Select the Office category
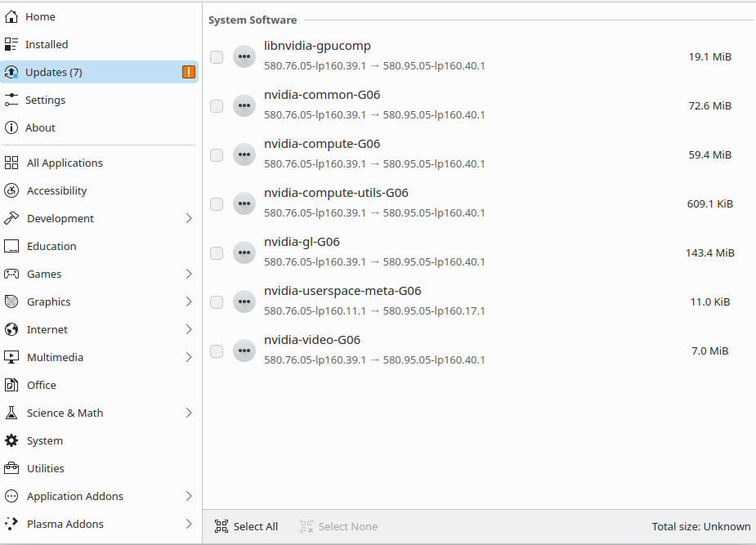The height and width of the screenshot is (545, 756). [42, 385]
